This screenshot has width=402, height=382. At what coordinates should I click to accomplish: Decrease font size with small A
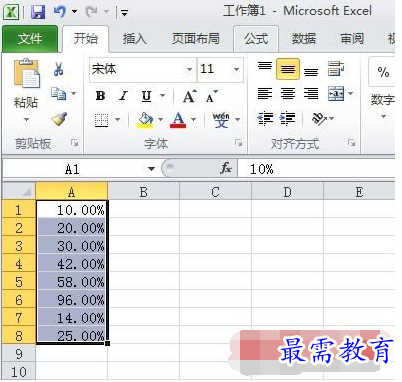pos(211,96)
